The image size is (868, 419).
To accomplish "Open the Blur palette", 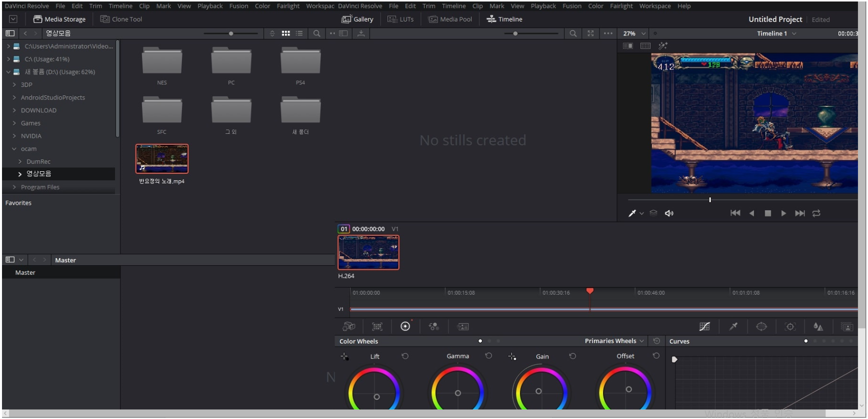I will (818, 327).
